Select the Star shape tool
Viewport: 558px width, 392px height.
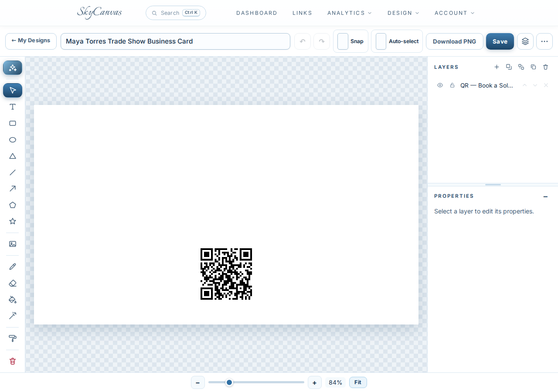[x=13, y=221]
